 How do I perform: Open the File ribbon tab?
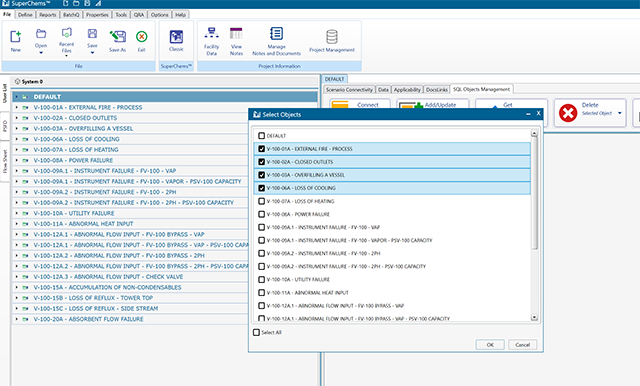[x=7, y=14]
